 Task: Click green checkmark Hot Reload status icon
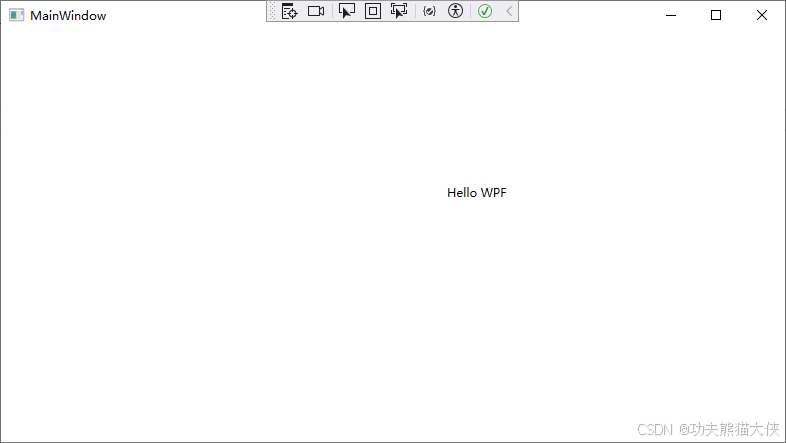(x=485, y=11)
